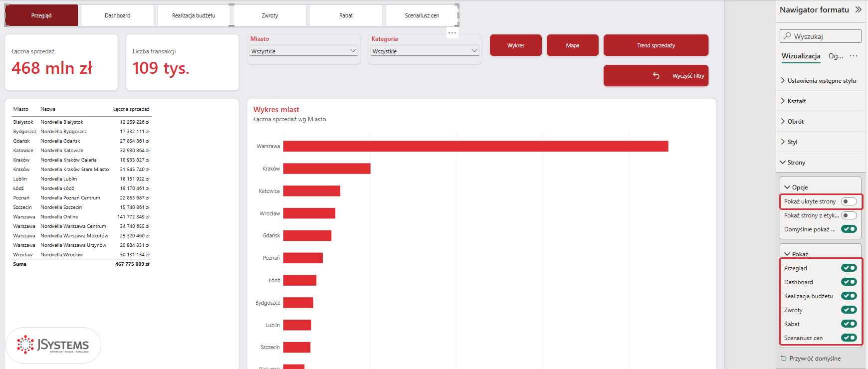Select the Gdańsk bar in chart
This screenshot has width=868, height=369.
point(307,235)
